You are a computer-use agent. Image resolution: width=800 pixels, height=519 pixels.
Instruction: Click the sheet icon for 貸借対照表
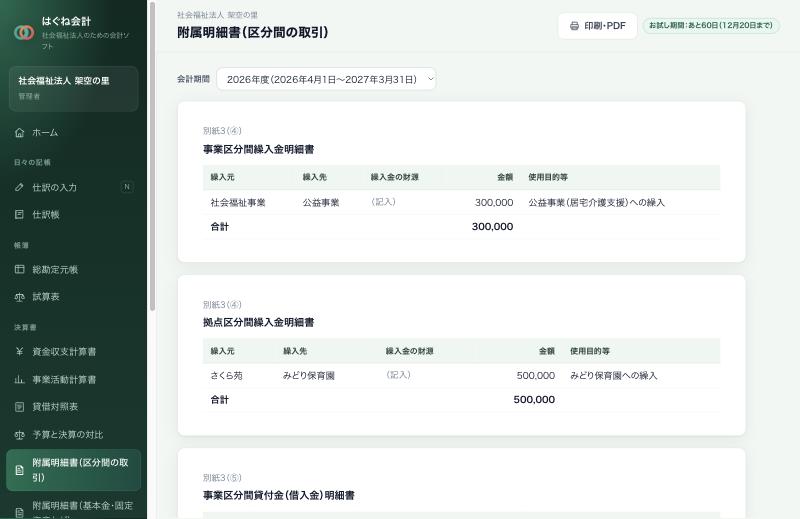coord(19,407)
